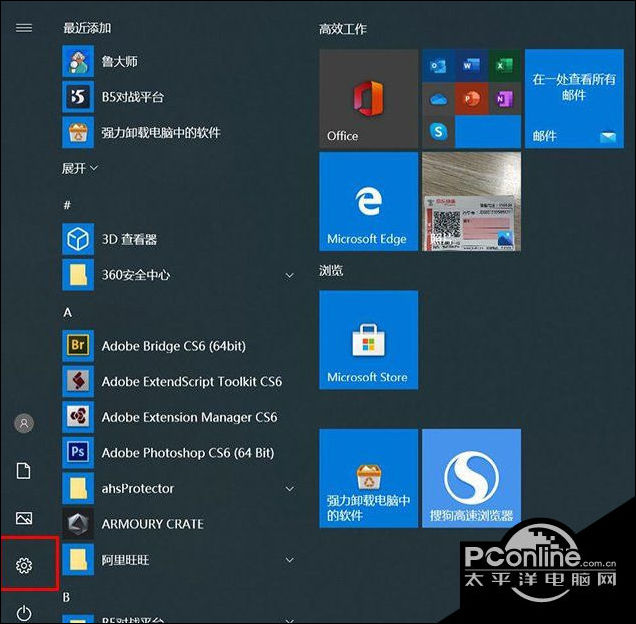
Task: Open 强力卸载电脑中的软件 list icon
Action: click(x=78, y=132)
